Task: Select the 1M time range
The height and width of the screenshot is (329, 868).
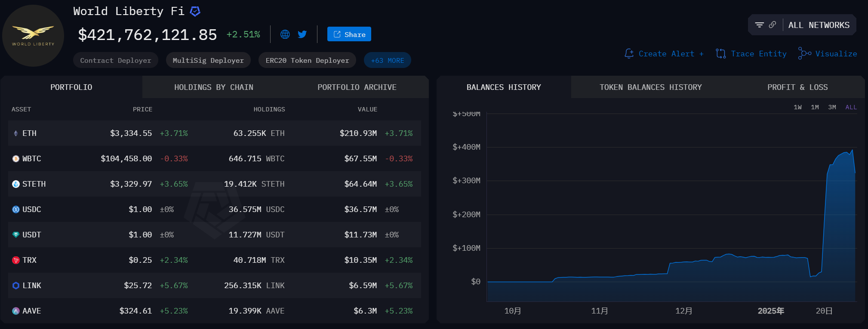Action: point(815,107)
